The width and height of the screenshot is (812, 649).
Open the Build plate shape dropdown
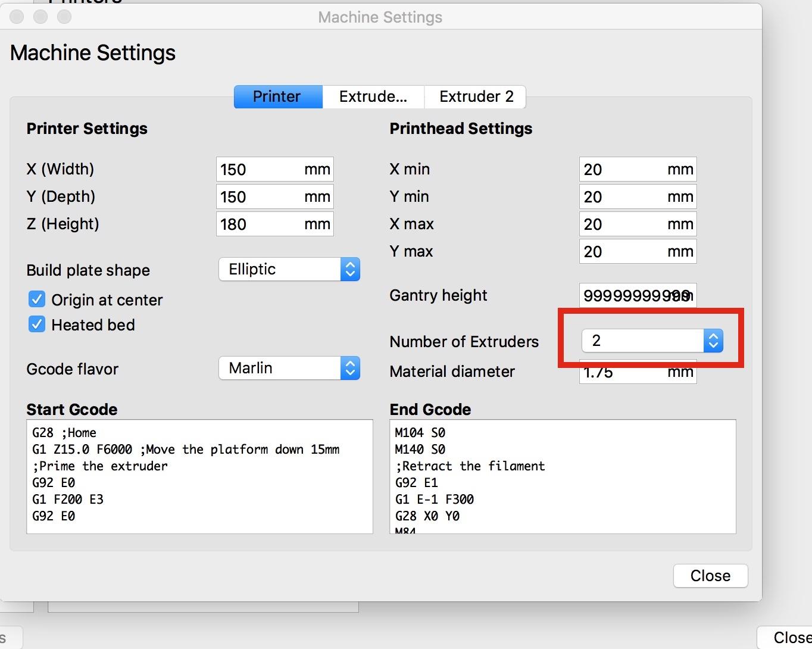point(289,269)
